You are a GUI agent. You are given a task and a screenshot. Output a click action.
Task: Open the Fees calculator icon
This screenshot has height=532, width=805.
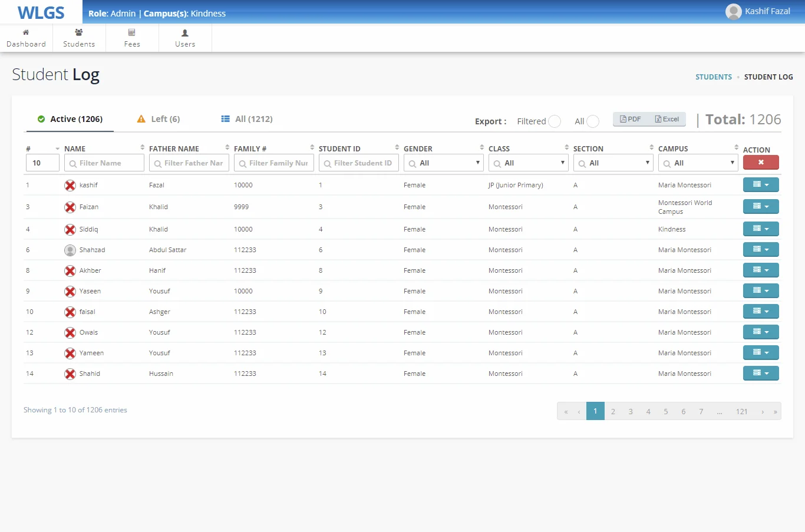click(x=132, y=32)
